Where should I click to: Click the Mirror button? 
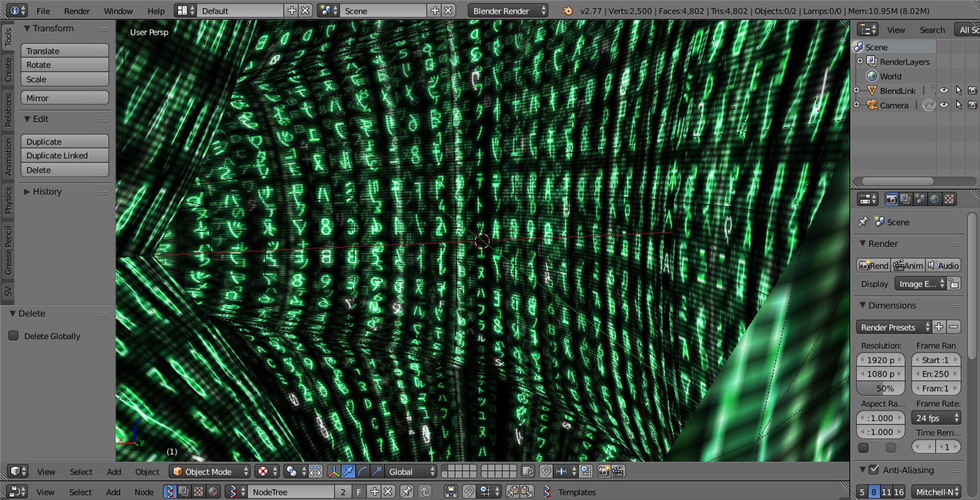(65, 98)
